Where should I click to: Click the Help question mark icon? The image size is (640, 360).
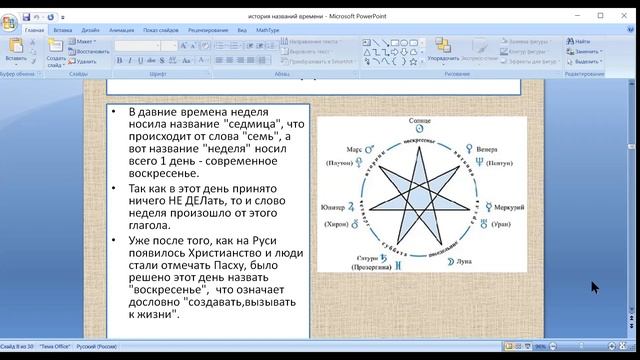point(631,30)
